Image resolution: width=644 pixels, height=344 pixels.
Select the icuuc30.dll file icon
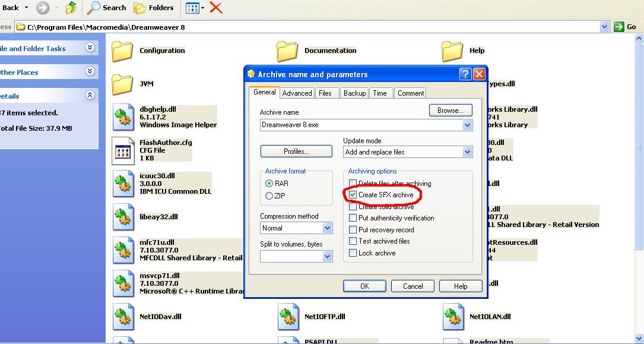coord(123,184)
